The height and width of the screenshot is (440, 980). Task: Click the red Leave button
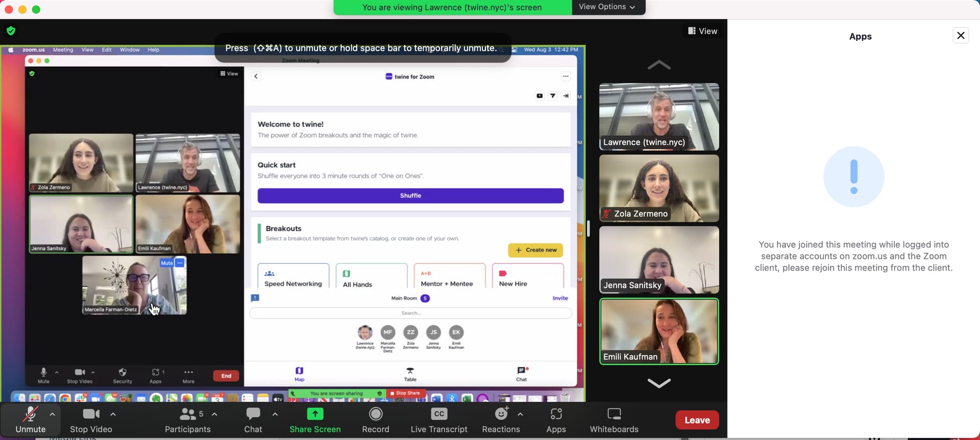(x=697, y=420)
